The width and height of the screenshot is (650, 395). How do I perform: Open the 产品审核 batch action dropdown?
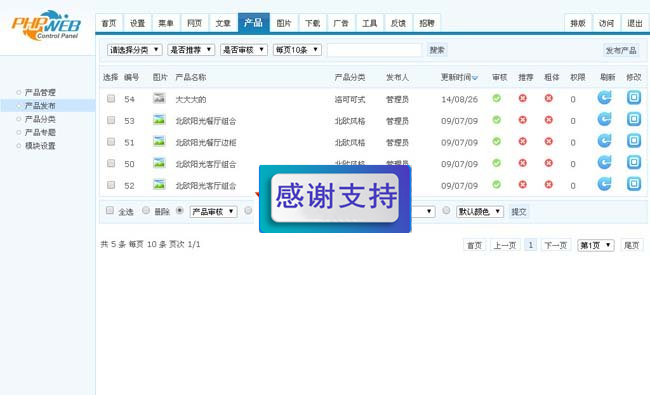click(213, 211)
